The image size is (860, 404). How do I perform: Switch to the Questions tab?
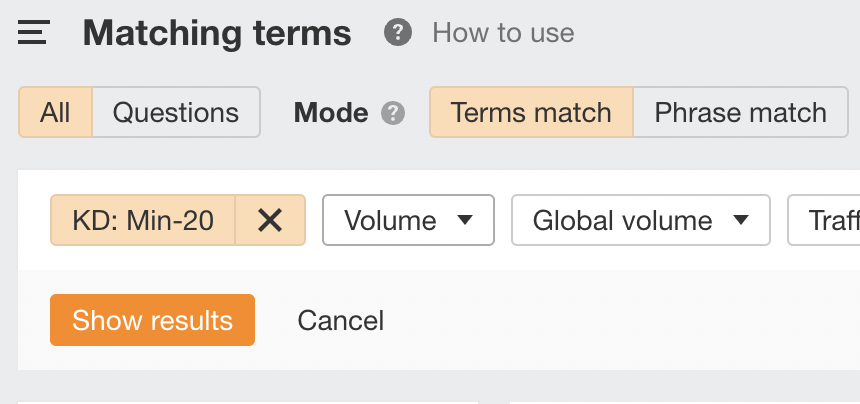pos(176,112)
